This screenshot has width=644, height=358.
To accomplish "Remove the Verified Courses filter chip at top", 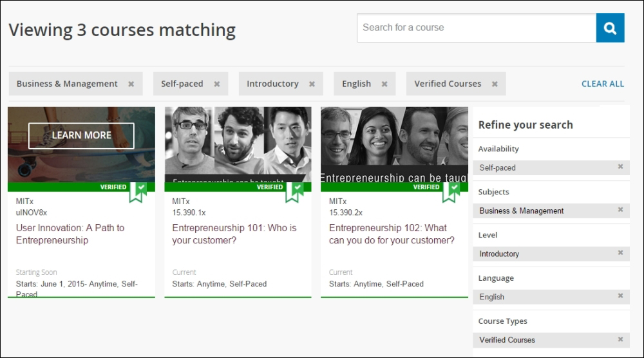I will (x=495, y=84).
